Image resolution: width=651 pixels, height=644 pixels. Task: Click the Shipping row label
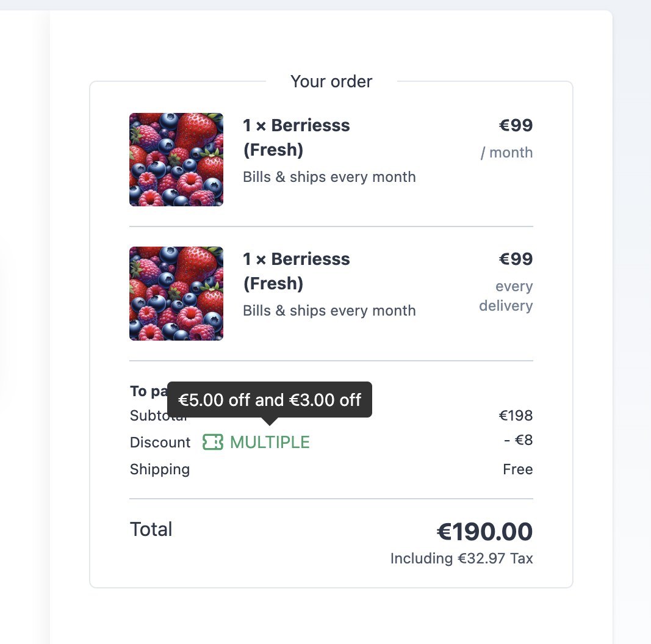(x=160, y=469)
